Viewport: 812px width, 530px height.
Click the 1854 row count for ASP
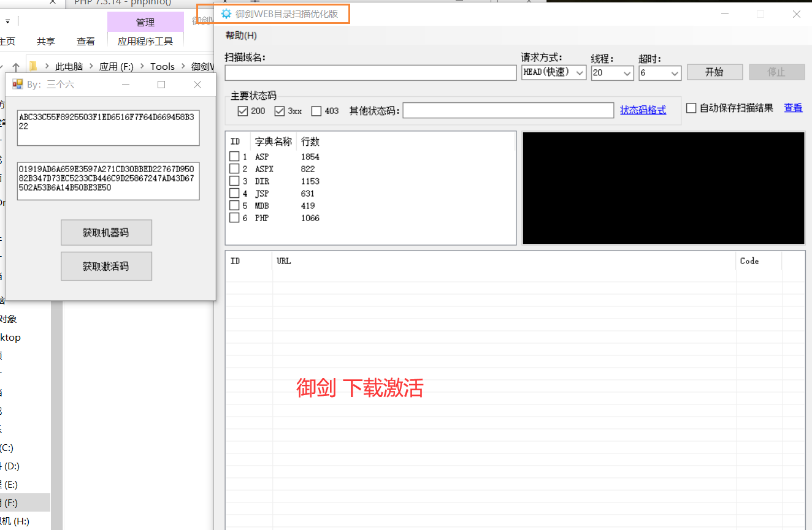coord(310,157)
